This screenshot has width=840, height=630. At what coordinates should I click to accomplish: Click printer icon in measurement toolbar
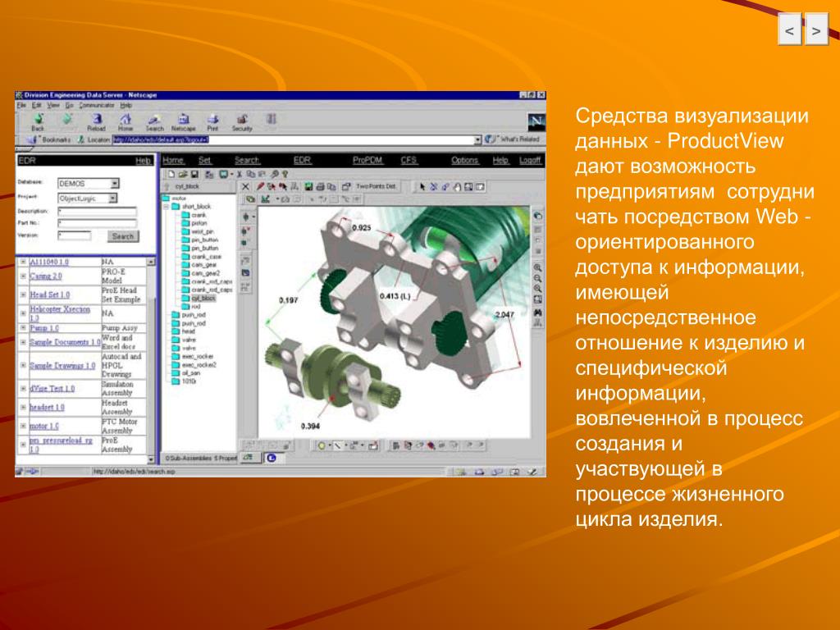pos(321,186)
